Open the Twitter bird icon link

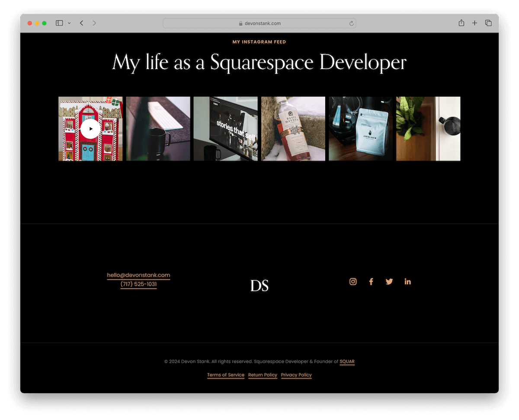(389, 282)
